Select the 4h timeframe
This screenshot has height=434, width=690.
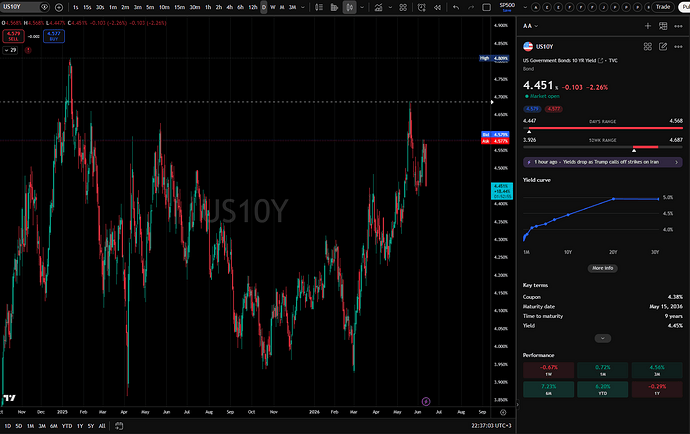tap(229, 7)
